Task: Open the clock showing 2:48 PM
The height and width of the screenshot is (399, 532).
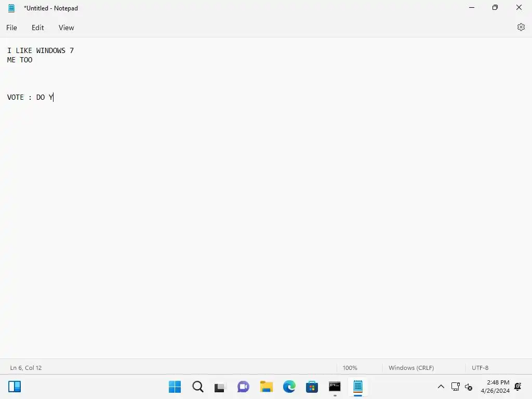Action: click(495, 387)
